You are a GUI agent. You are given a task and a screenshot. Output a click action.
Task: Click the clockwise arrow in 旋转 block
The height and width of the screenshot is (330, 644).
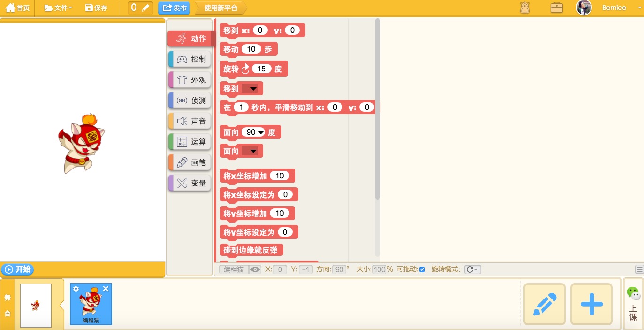tap(246, 69)
